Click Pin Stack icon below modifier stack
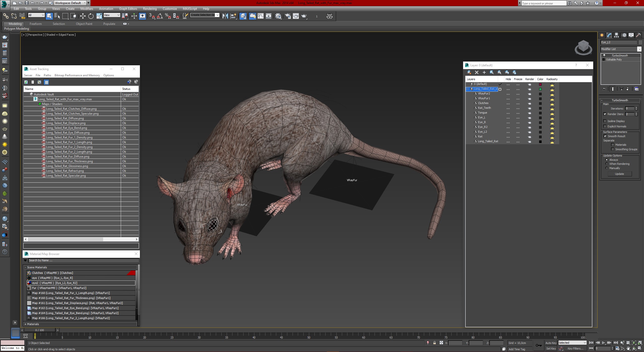Image resolution: width=644 pixels, height=352 pixels. 604,89
